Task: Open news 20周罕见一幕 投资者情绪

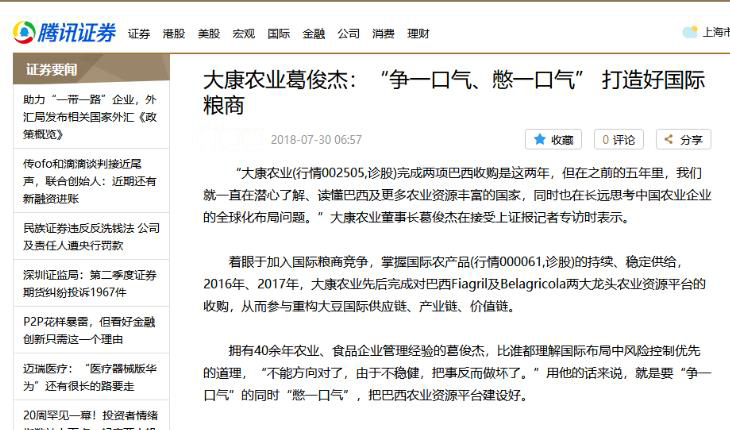Action: [91, 419]
